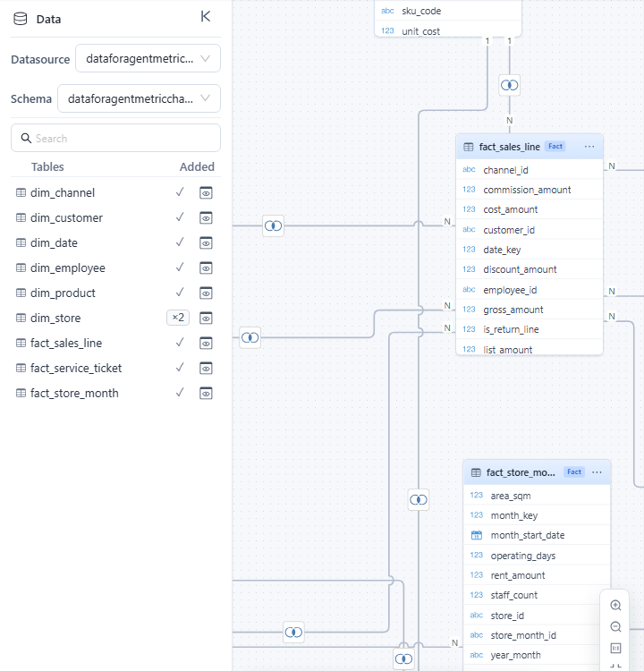Image resolution: width=644 pixels, height=671 pixels.
Task: Reset canvas zoom to actual size
Action: click(615, 648)
